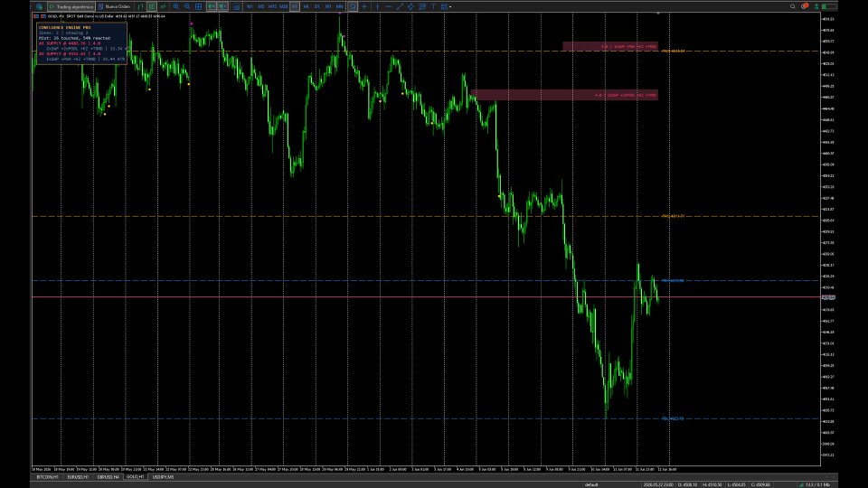Arrange chart windows as tile grid
Image resolution: width=868 pixels, height=488 pixels.
tap(199, 6)
